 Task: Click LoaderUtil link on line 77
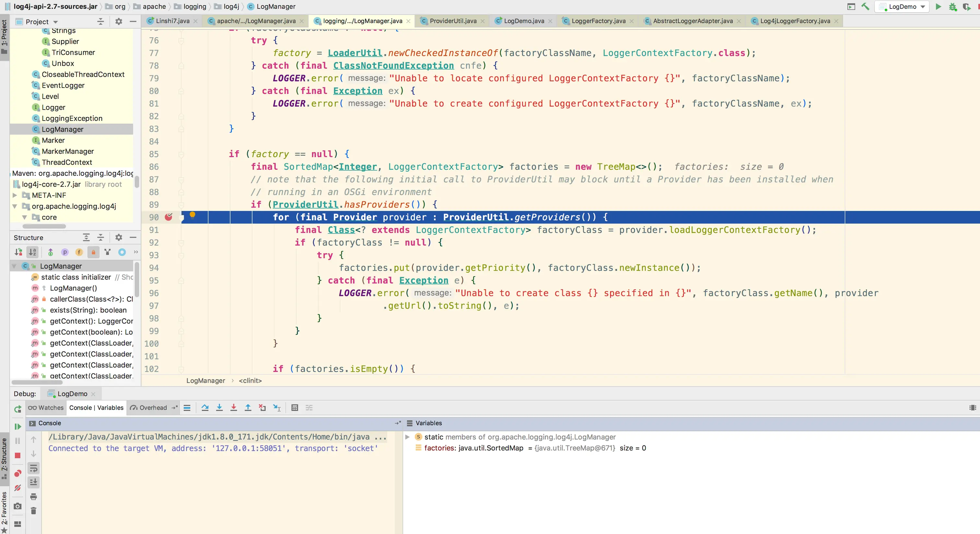pyautogui.click(x=355, y=53)
